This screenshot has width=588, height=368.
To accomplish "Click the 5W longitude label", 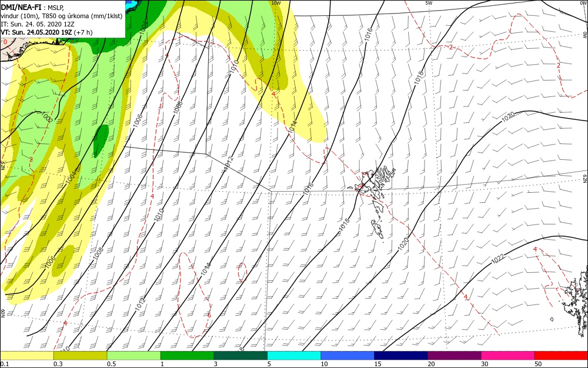I will pyautogui.click(x=429, y=3).
